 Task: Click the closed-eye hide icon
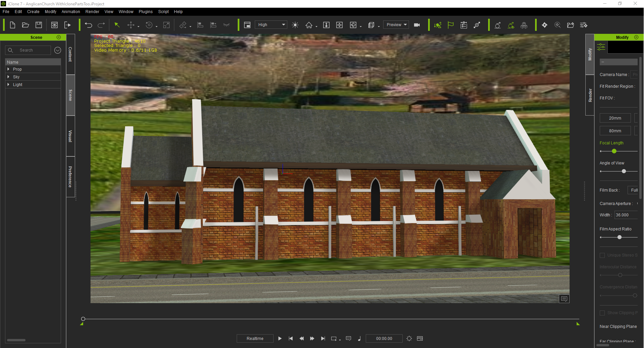point(227,25)
